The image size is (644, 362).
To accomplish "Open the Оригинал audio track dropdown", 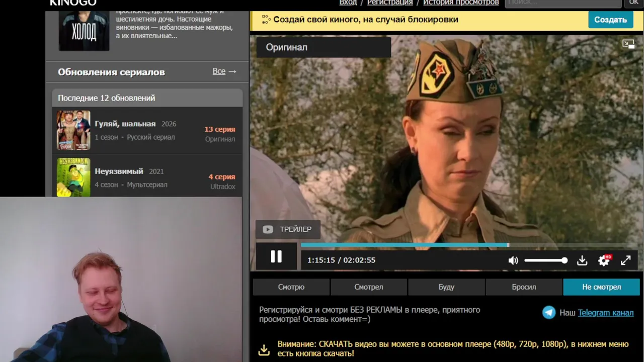I will coord(324,47).
